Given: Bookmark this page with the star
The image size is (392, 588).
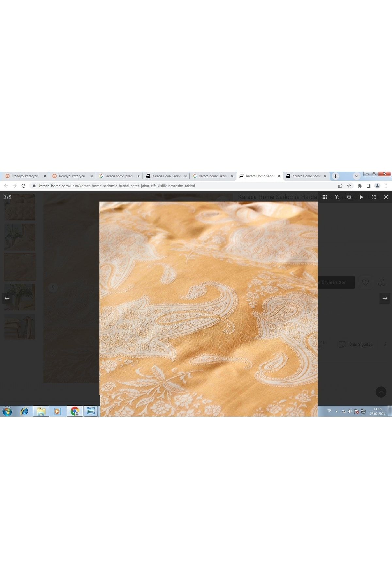Looking at the screenshot, I should click(x=349, y=186).
